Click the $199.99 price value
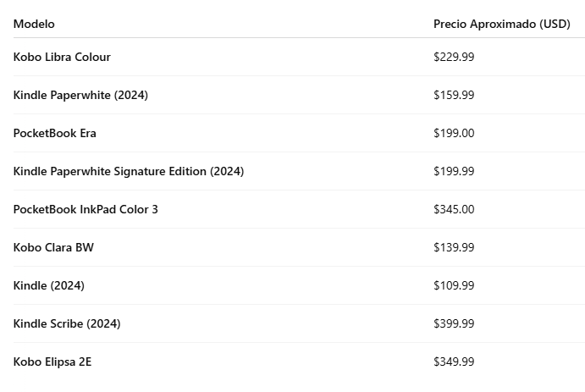The image size is (585, 392). point(454,171)
